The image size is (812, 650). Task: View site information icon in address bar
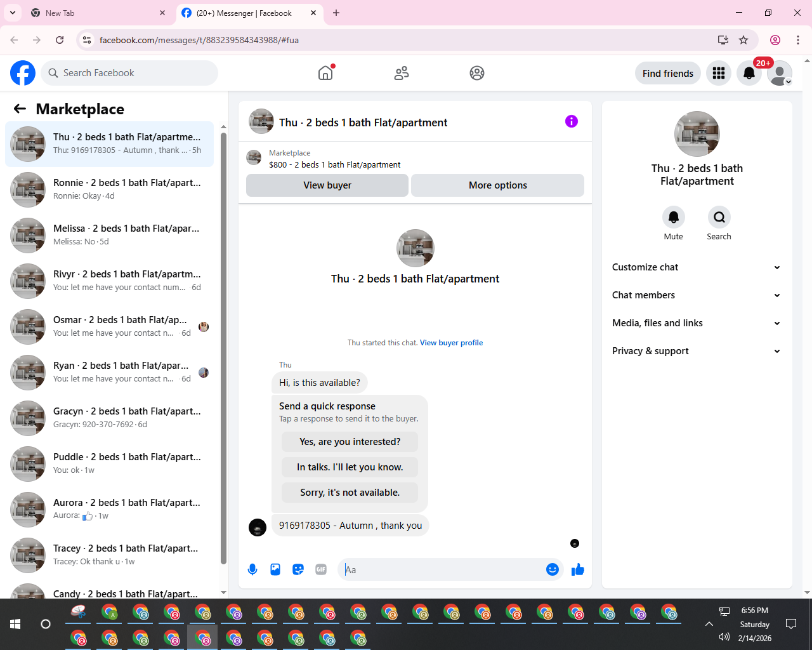87,40
